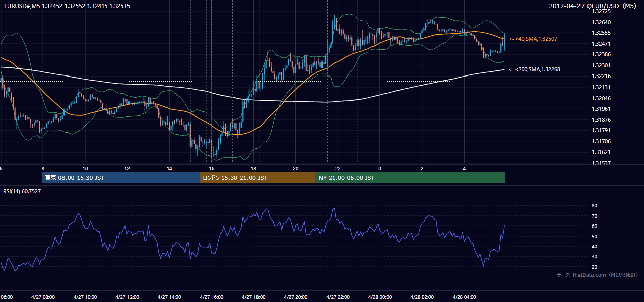The height and width of the screenshot is (302, 644).
Task: Select the 200 SMA label 1.32268
Action: click(x=535, y=69)
